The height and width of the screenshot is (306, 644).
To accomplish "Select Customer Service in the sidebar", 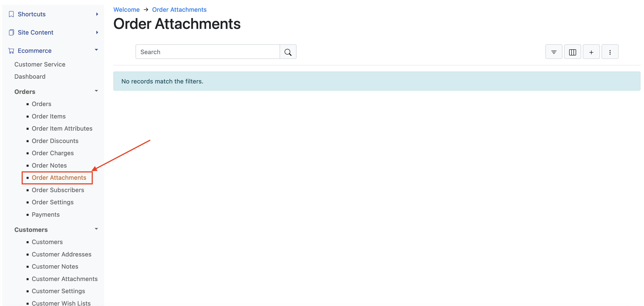I will (x=40, y=64).
